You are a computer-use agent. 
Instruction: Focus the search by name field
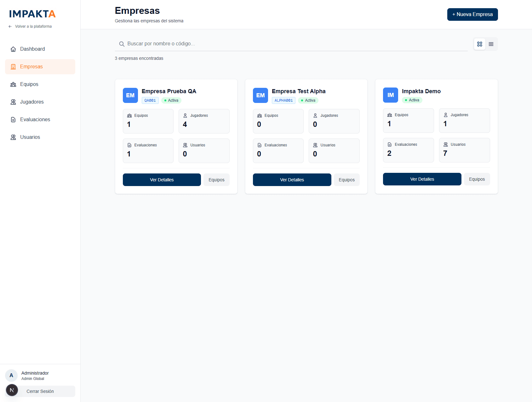[293, 44]
